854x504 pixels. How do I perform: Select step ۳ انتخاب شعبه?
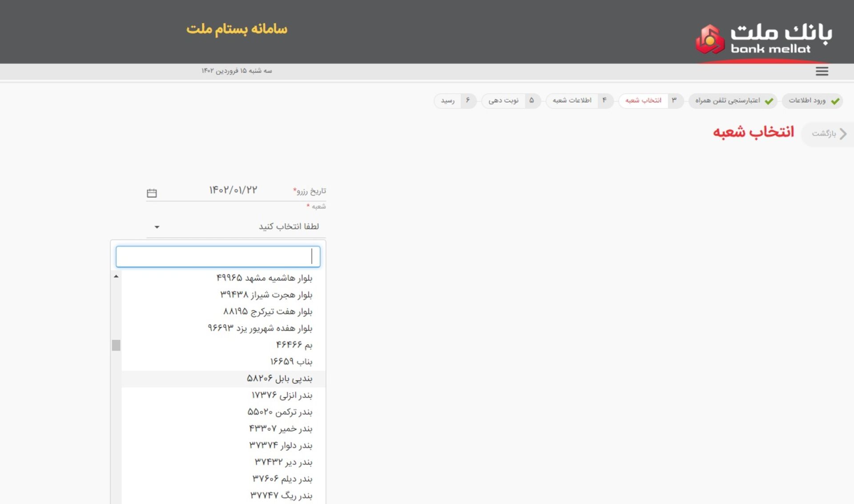pos(652,101)
